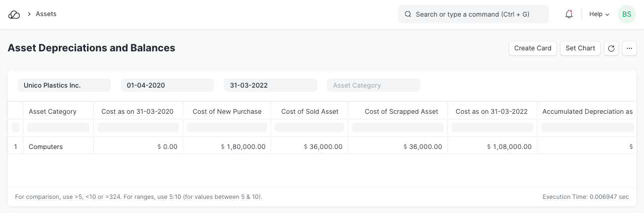The image size is (644, 213).
Task: Click the Asset Category column header
Action: point(53,111)
